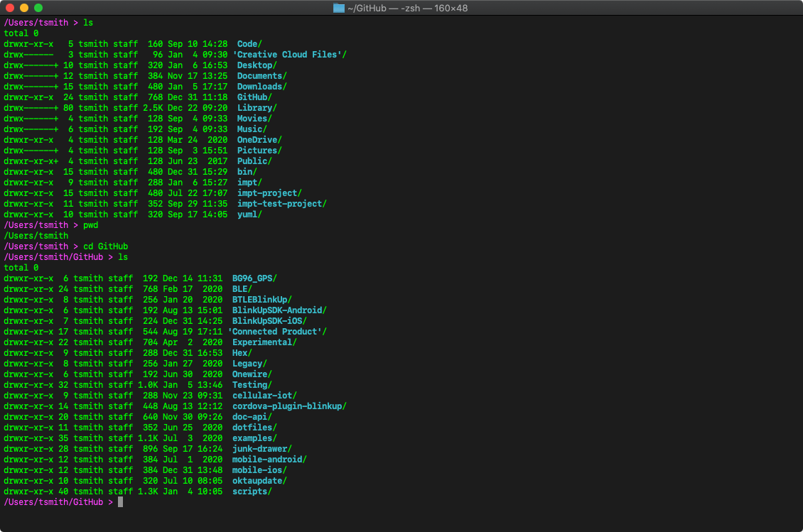Select the BG96_GPS repository name
This screenshot has height=532, width=803.
(253, 278)
